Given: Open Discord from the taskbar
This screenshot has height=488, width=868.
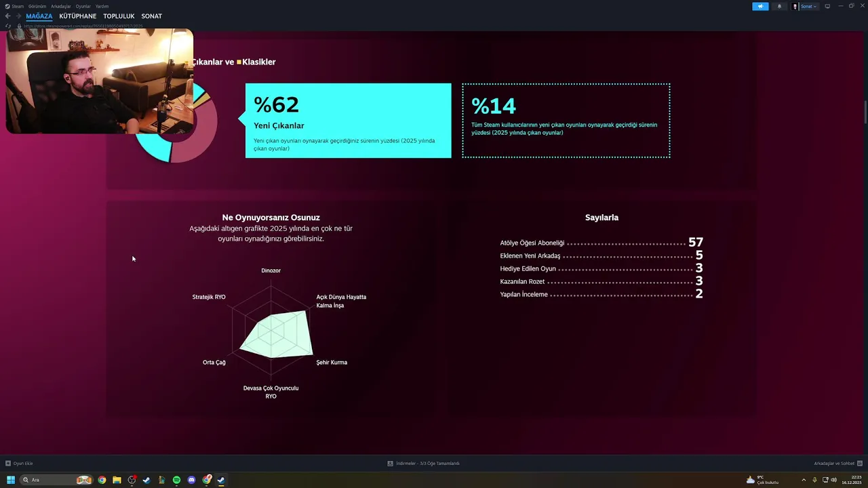Looking at the screenshot, I should pyautogui.click(x=191, y=480).
